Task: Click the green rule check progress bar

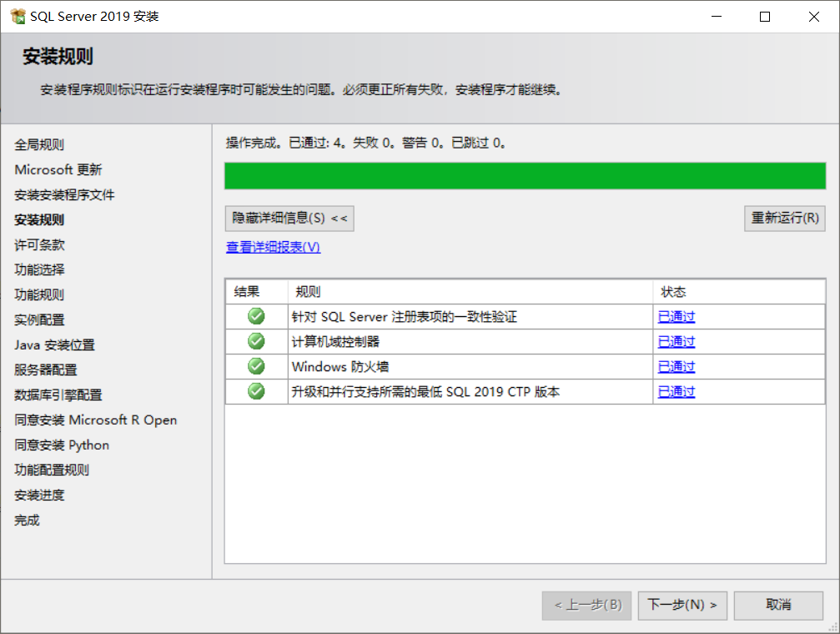Action: [525, 176]
